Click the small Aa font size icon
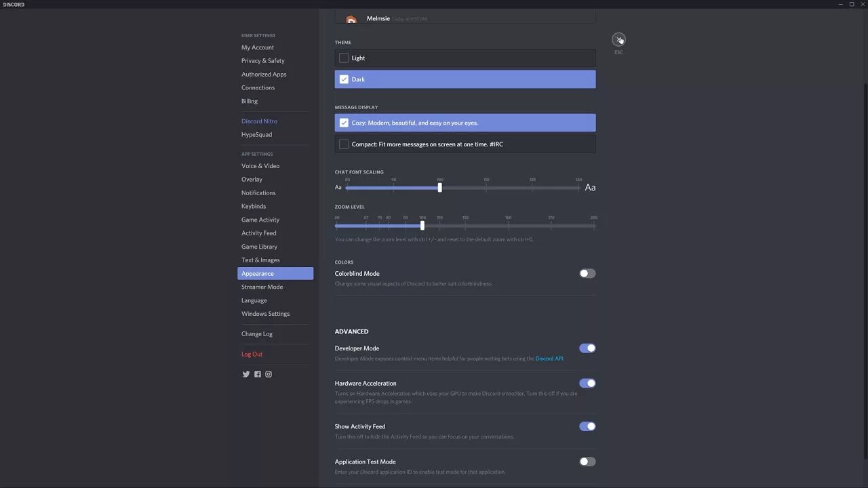 (x=338, y=188)
